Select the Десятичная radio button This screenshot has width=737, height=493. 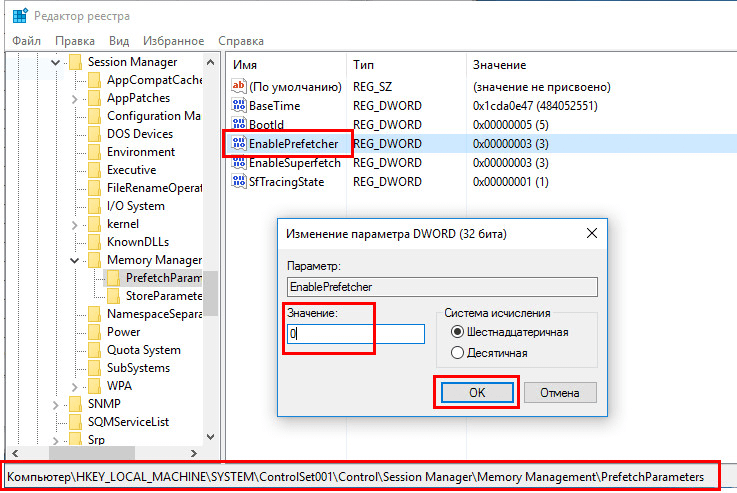pos(457,352)
